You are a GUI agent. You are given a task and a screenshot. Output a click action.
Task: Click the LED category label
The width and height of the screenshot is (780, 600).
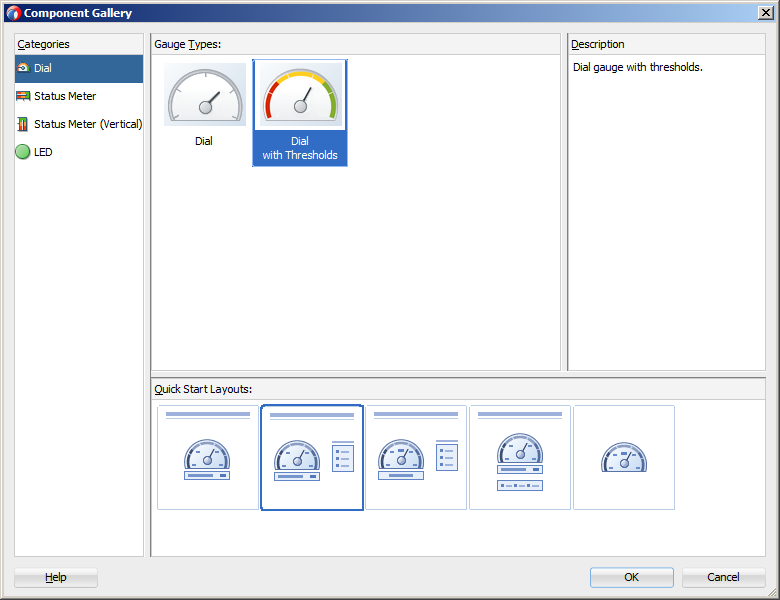click(43, 152)
